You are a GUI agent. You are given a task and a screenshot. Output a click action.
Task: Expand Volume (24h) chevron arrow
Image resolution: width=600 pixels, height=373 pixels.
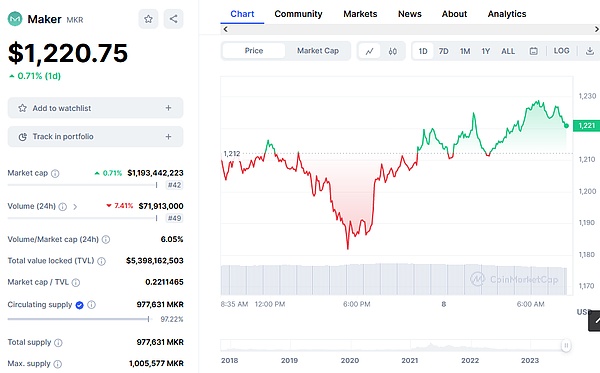click(x=75, y=207)
